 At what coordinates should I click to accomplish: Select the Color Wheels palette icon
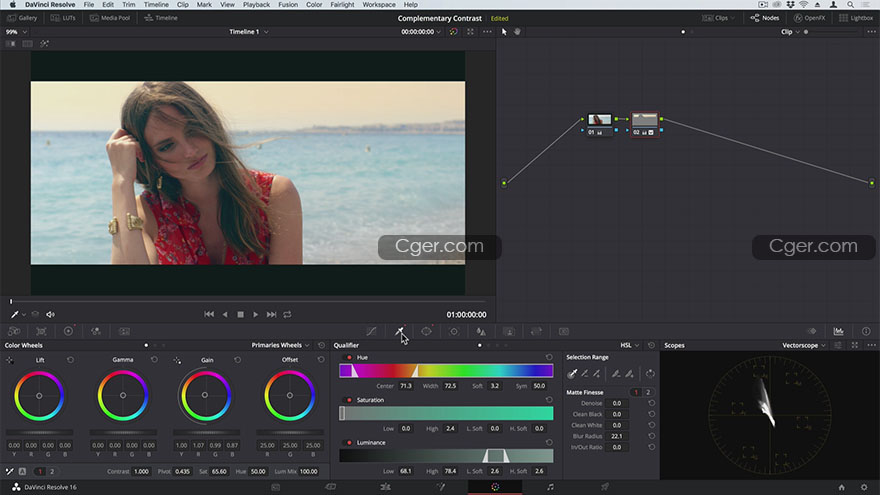[x=68, y=331]
